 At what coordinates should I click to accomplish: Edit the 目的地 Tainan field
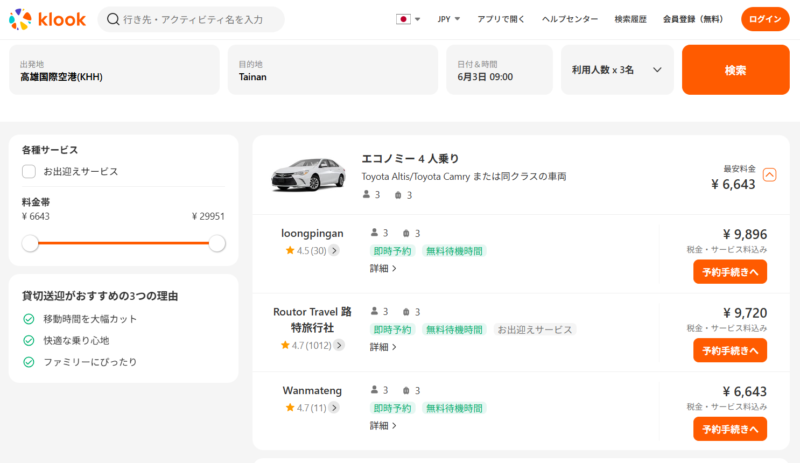[x=333, y=70]
